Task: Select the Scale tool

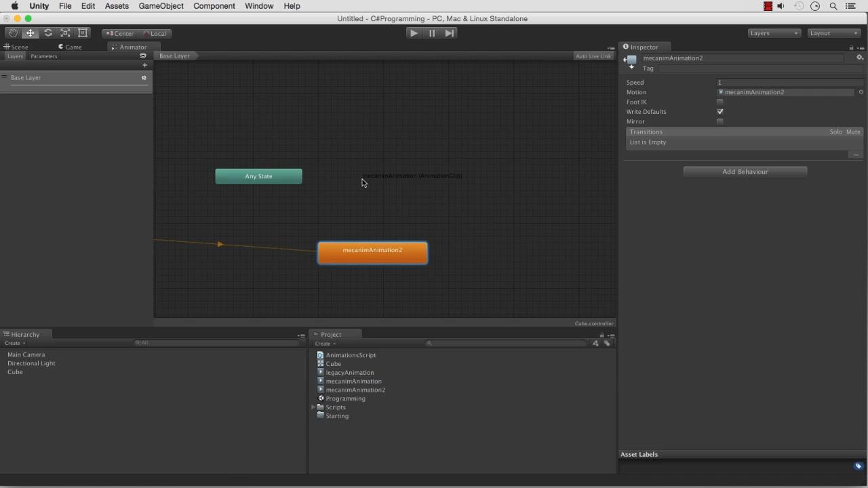Action: click(66, 33)
